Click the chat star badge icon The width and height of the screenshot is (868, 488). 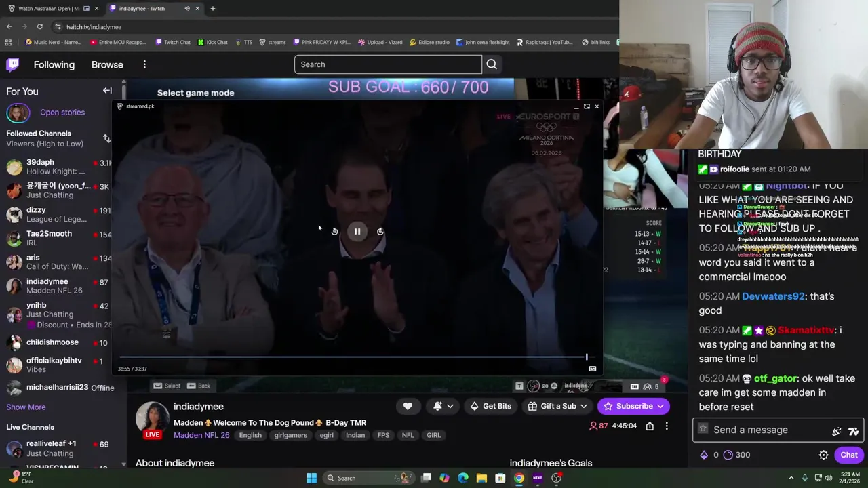703,429
